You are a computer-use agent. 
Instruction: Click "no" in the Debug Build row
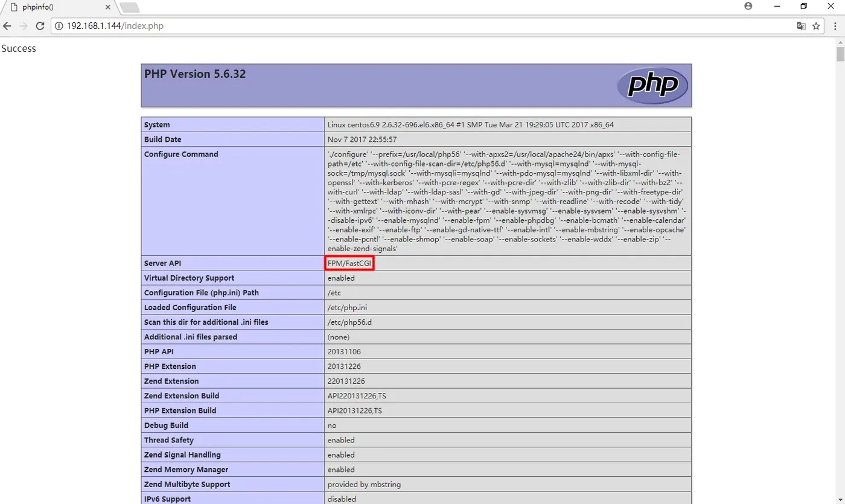(x=333, y=426)
